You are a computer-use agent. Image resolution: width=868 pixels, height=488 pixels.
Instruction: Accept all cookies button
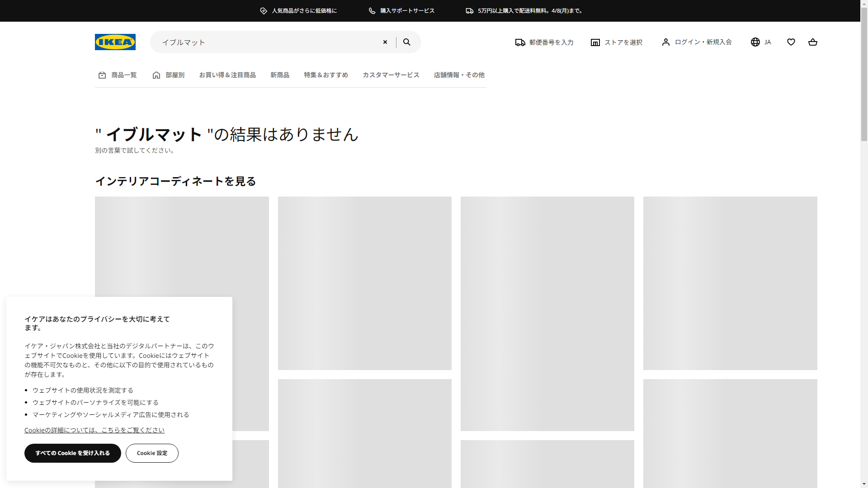click(x=73, y=453)
